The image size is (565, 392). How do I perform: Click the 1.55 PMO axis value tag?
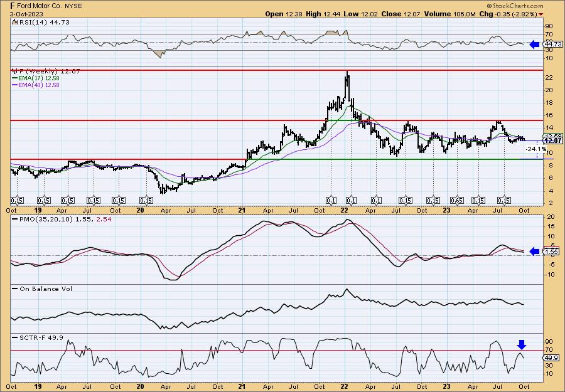point(552,252)
